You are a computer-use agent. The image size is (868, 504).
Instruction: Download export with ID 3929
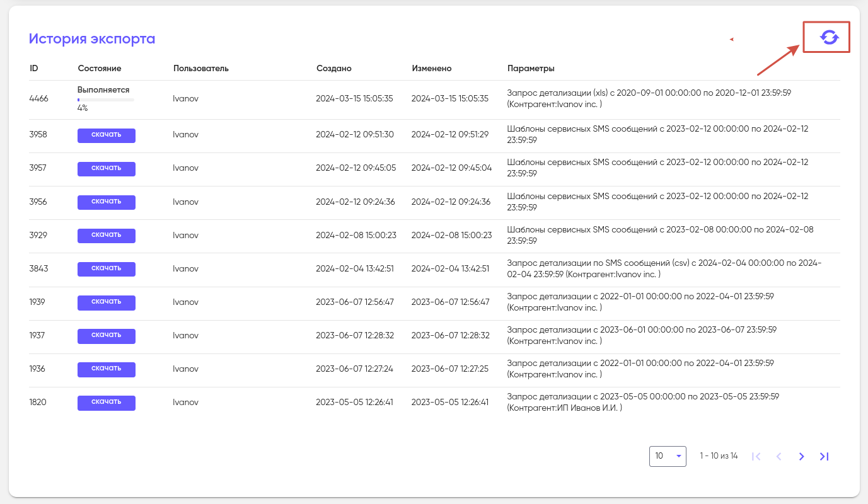[106, 236]
